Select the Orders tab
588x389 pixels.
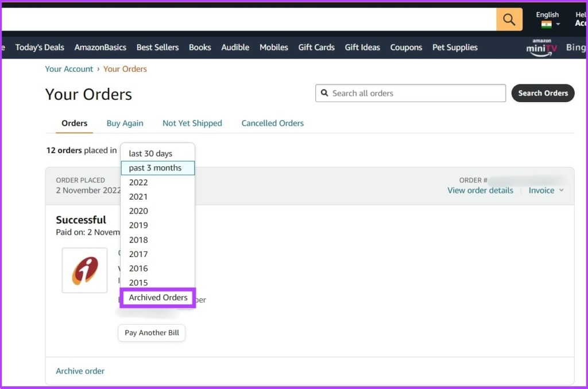[x=74, y=123]
